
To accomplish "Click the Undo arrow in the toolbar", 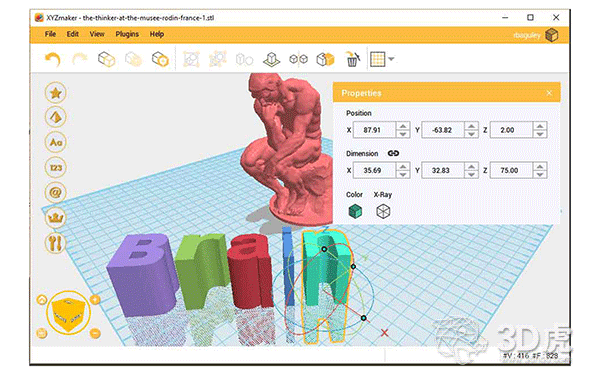I will pos(53,59).
